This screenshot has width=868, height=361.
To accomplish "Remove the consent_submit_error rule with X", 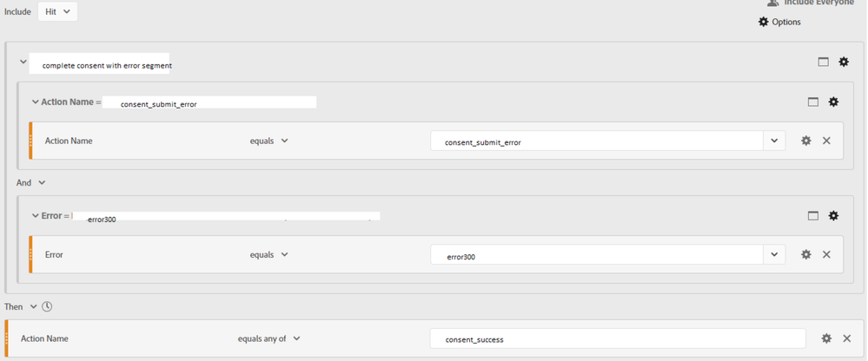I will (x=826, y=141).
